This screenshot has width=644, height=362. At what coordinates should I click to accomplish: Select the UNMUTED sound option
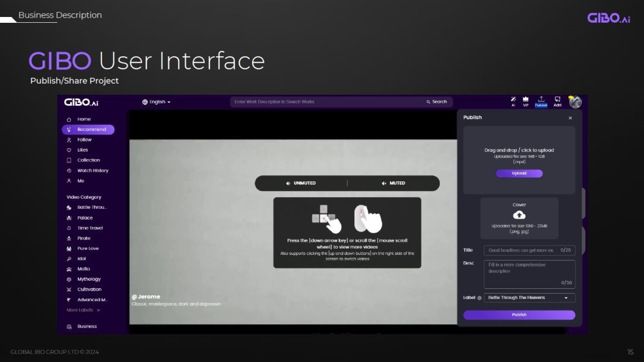point(301,183)
